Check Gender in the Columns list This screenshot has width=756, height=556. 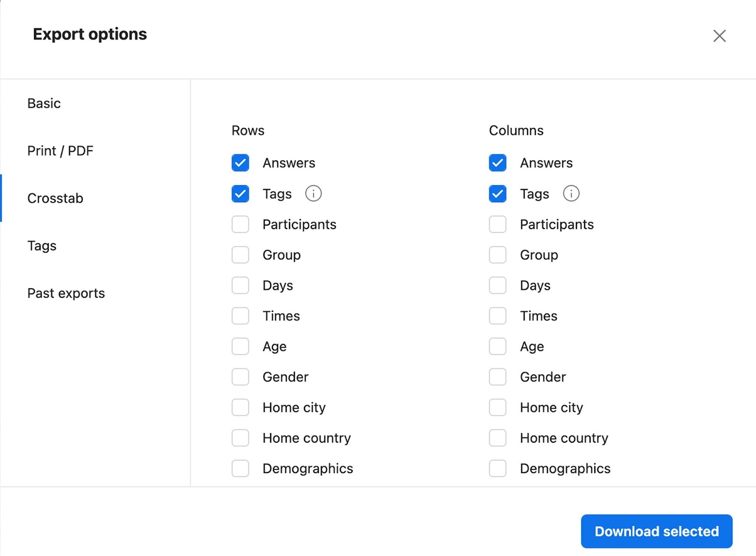point(498,377)
